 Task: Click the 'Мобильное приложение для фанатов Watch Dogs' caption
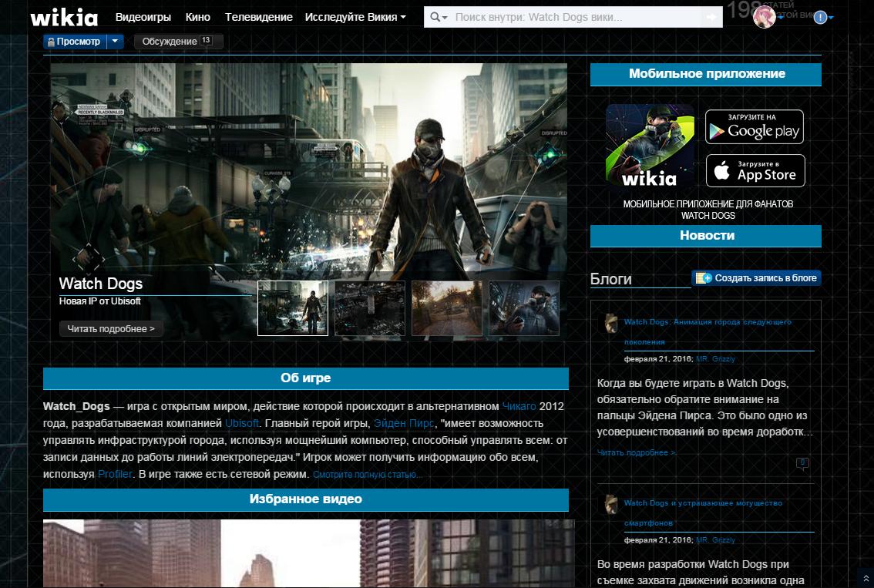[708, 210]
